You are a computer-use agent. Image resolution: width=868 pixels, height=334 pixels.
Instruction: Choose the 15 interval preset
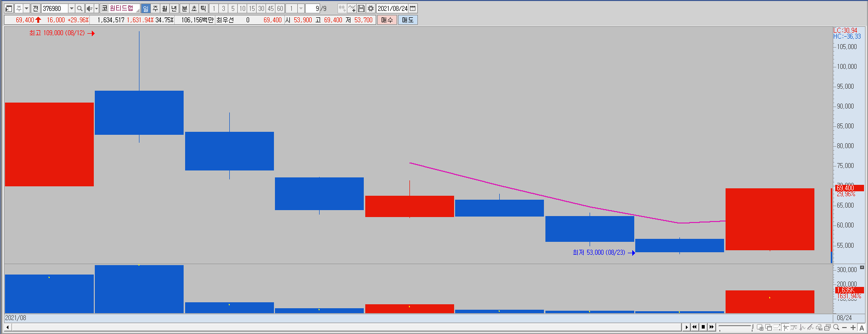(252, 8)
